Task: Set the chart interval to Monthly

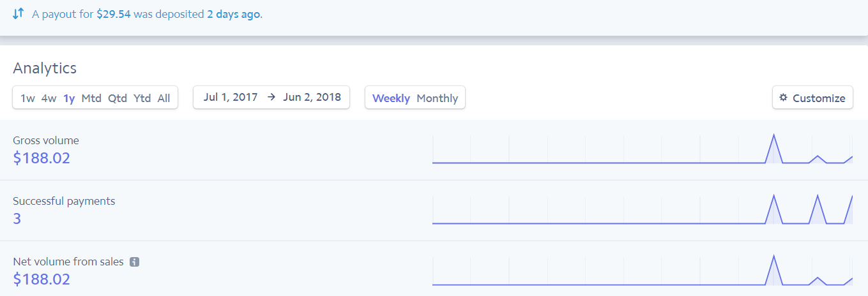Action: click(x=437, y=98)
